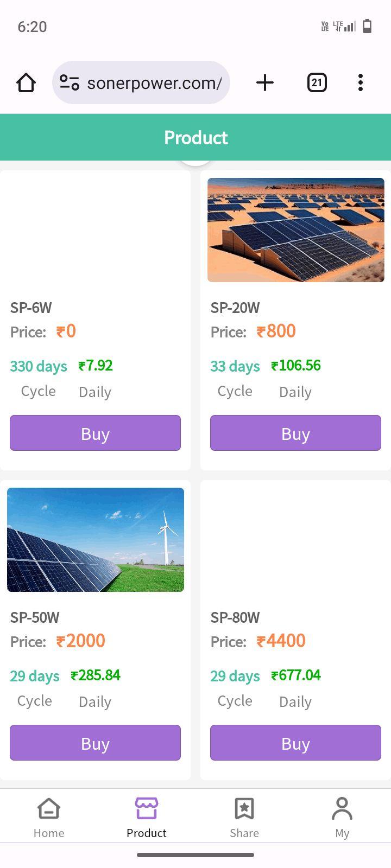
Task: Tap the SP-80W product title
Action: [x=235, y=617]
